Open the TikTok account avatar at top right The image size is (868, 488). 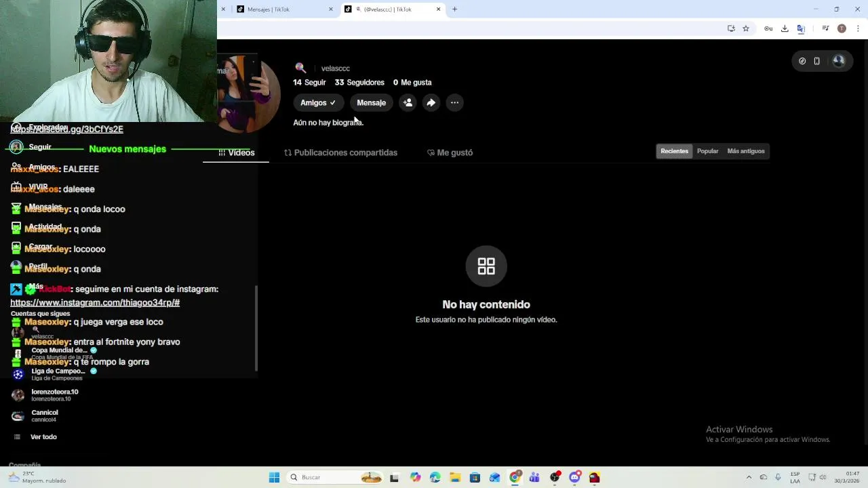pos(839,61)
